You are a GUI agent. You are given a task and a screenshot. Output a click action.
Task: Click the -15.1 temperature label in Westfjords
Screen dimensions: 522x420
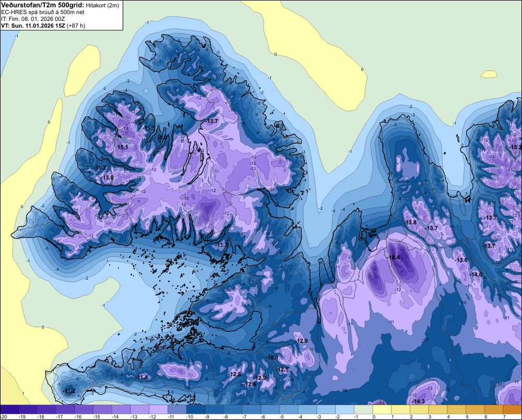122,147
